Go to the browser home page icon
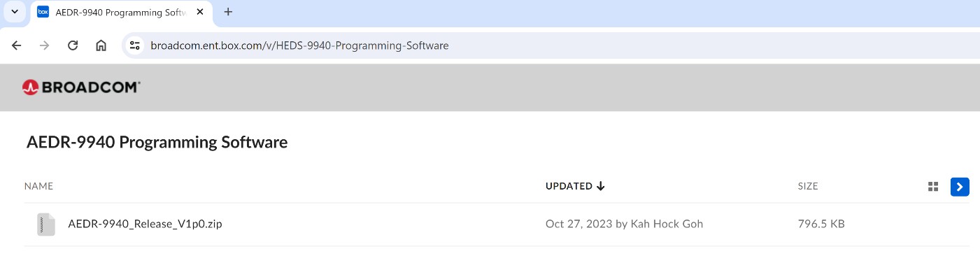 click(101, 45)
